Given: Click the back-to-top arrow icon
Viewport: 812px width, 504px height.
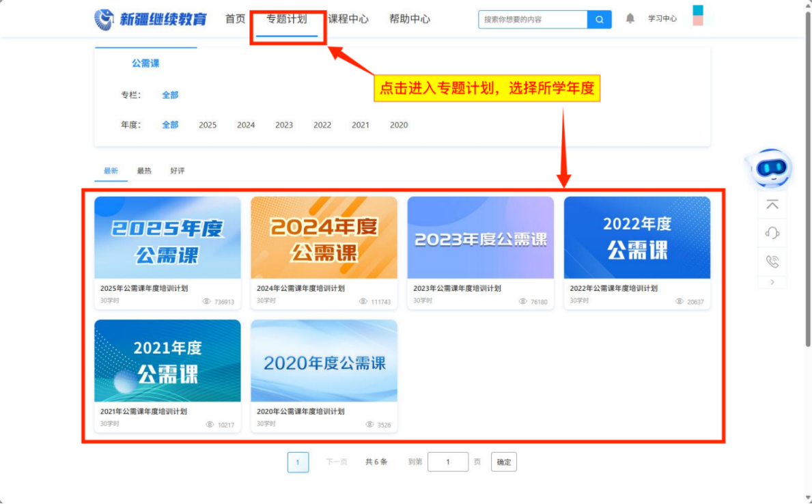Looking at the screenshot, I should [x=772, y=204].
